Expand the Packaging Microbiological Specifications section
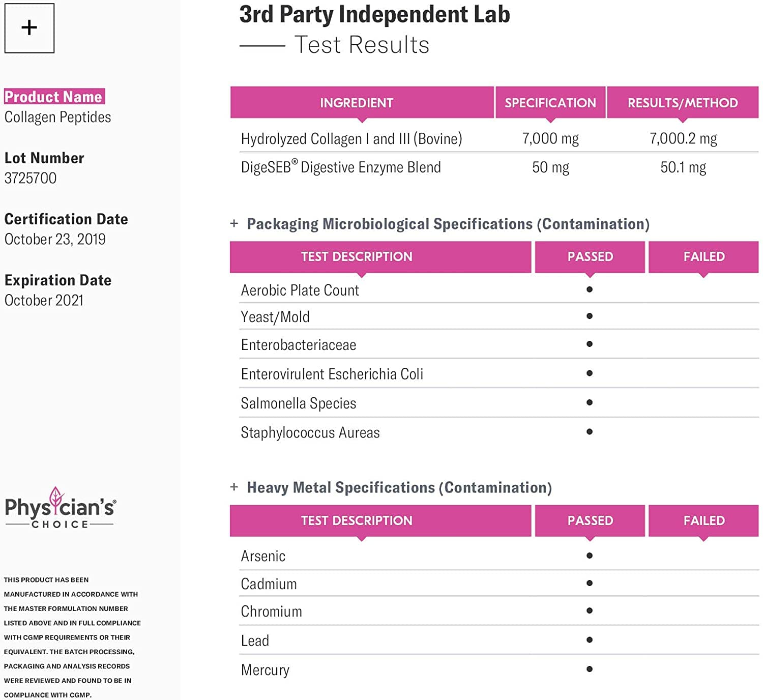 click(x=234, y=223)
